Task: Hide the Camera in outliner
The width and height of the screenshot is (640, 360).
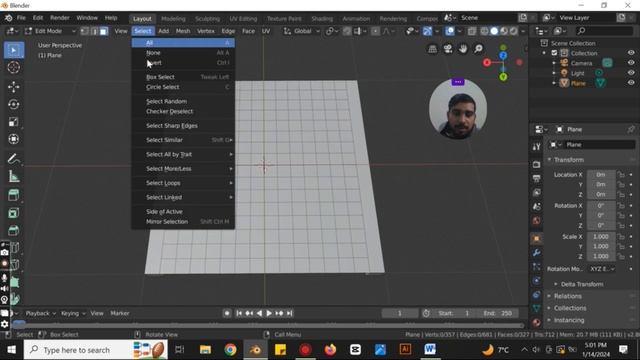Action: 631,63
